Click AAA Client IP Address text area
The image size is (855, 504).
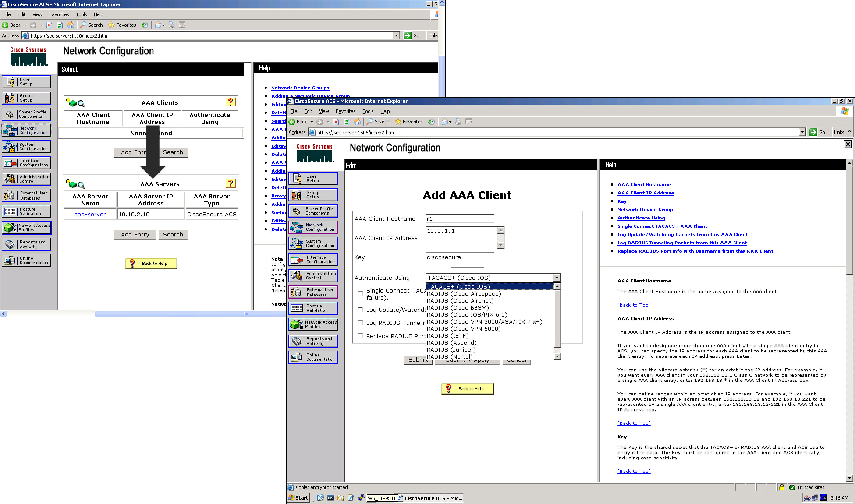tap(462, 237)
